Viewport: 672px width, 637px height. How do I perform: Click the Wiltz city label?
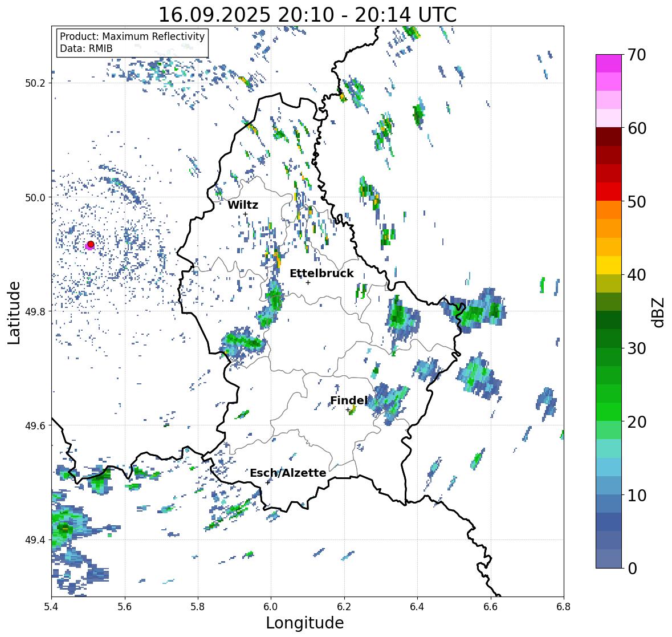[243, 205]
